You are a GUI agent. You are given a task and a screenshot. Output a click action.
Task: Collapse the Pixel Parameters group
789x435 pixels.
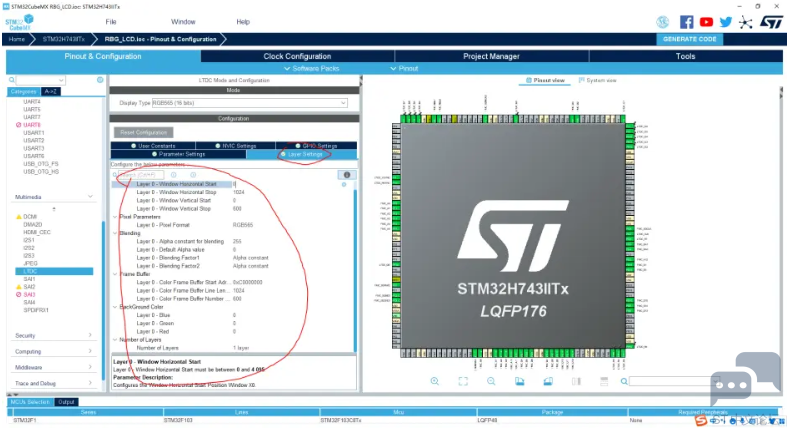pos(115,217)
